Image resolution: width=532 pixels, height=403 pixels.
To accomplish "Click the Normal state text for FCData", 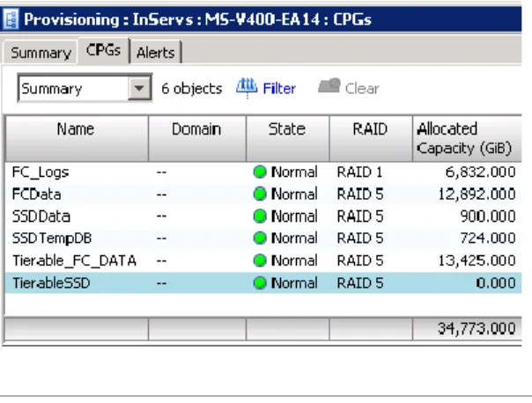I will [x=294, y=194].
